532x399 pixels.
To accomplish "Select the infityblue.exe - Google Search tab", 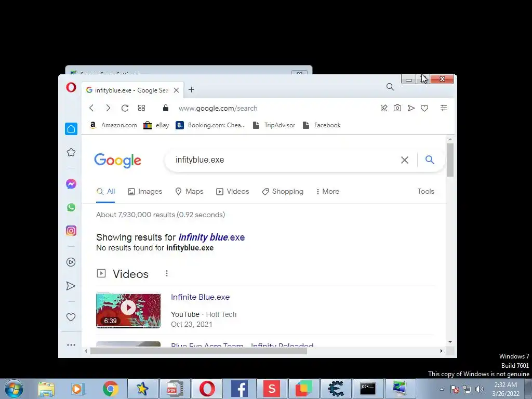I will [132, 90].
